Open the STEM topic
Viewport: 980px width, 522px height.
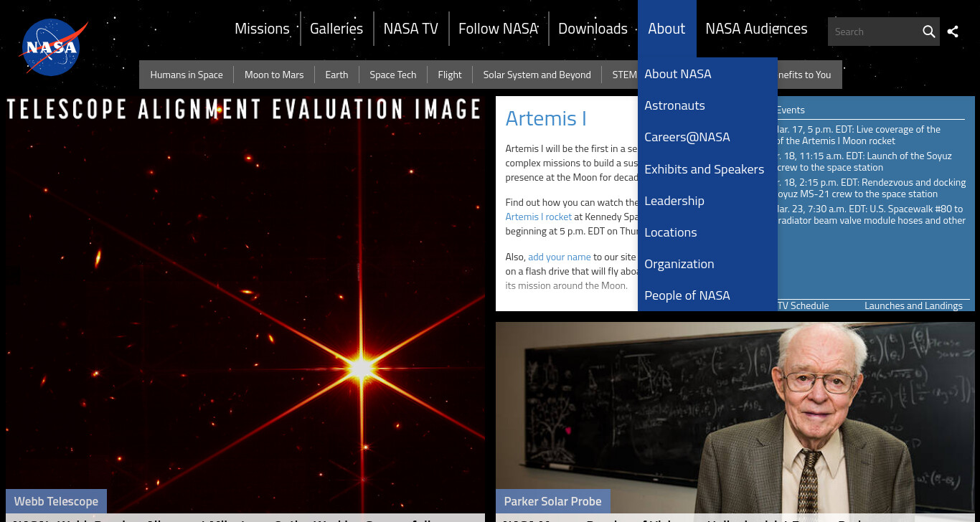click(x=624, y=75)
